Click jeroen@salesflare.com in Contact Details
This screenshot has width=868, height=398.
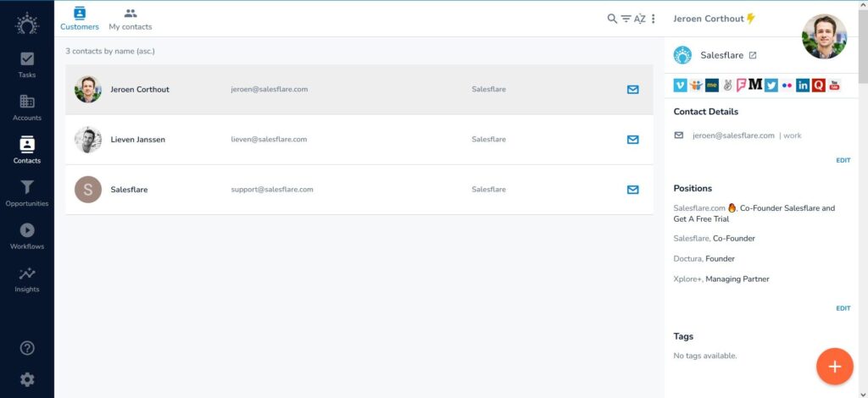point(733,135)
